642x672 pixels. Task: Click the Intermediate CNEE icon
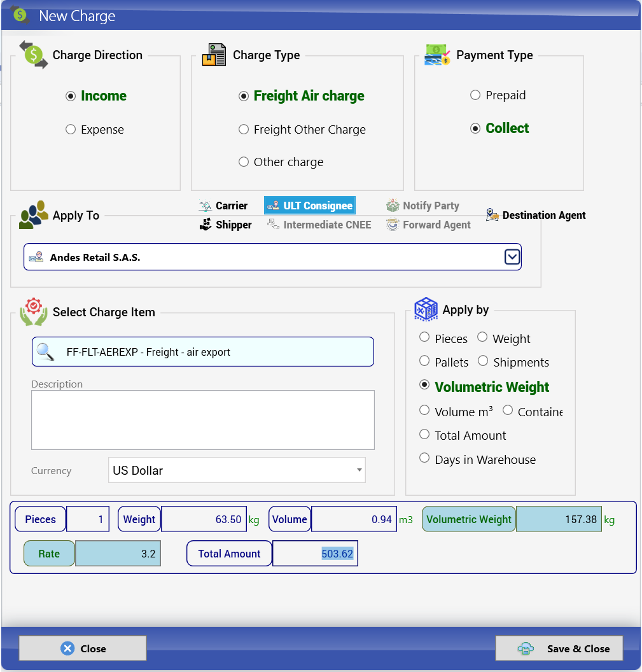274,223
